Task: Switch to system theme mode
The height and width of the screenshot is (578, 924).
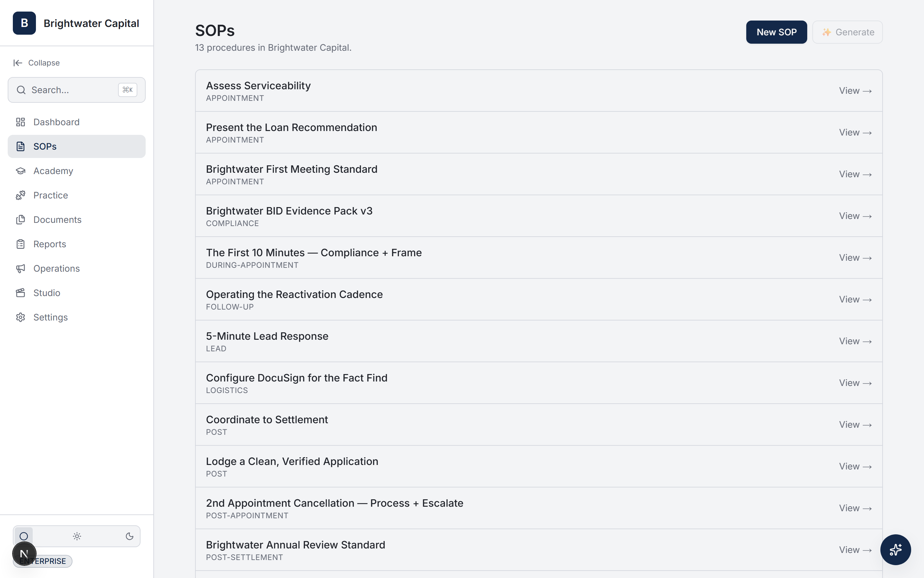Action: tap(24, 536)
